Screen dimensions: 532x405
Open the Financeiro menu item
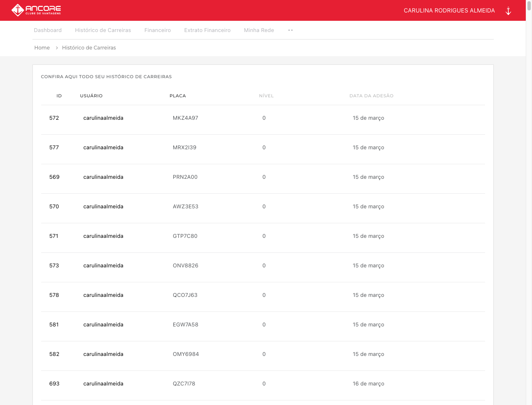coord(158,30)
